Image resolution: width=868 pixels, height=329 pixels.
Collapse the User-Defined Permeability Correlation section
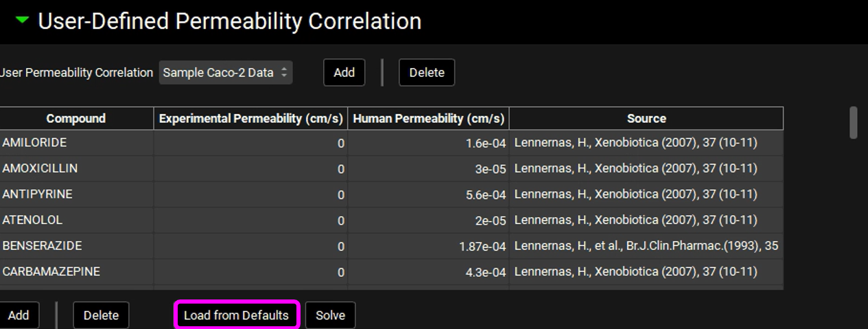coord(23,21)
